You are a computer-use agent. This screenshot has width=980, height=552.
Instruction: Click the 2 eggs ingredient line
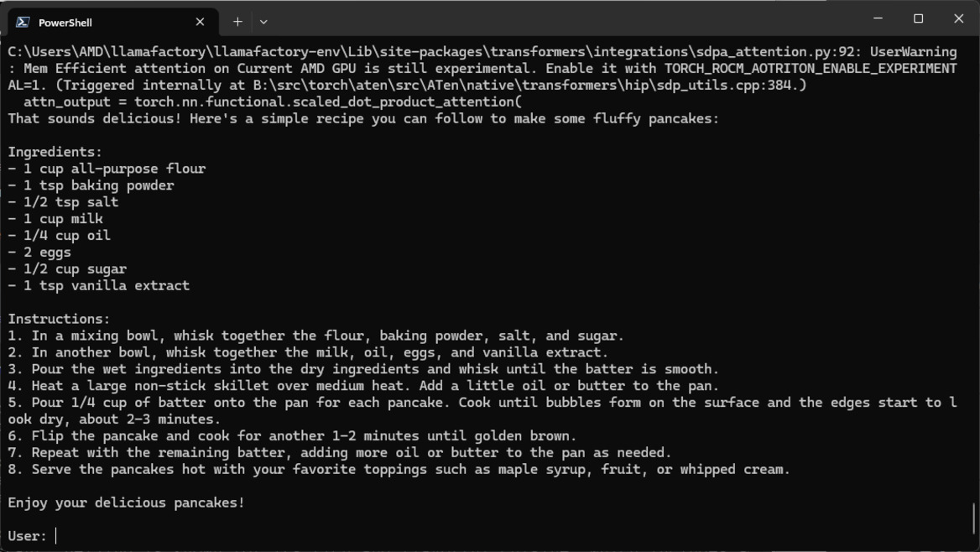(39, 252)
